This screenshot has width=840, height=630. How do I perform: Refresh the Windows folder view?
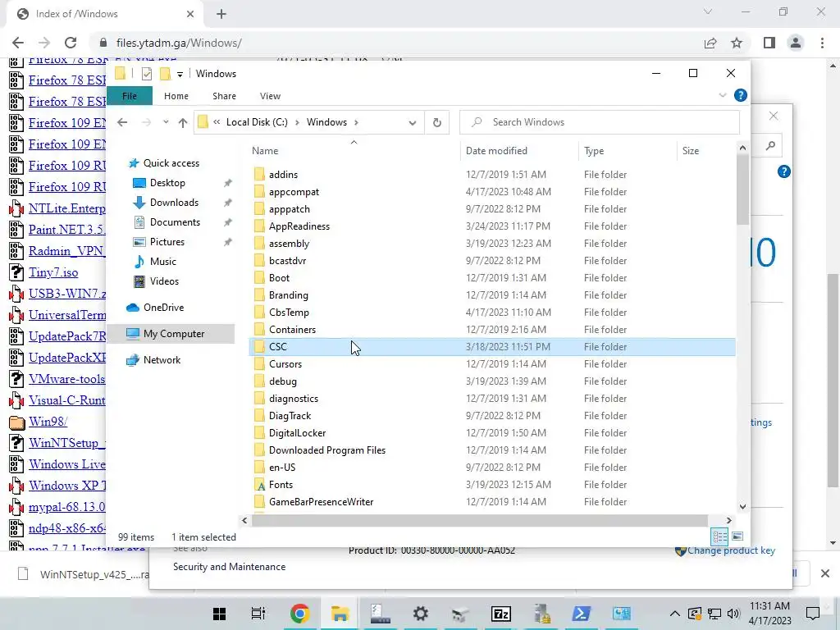pos(437,123)
